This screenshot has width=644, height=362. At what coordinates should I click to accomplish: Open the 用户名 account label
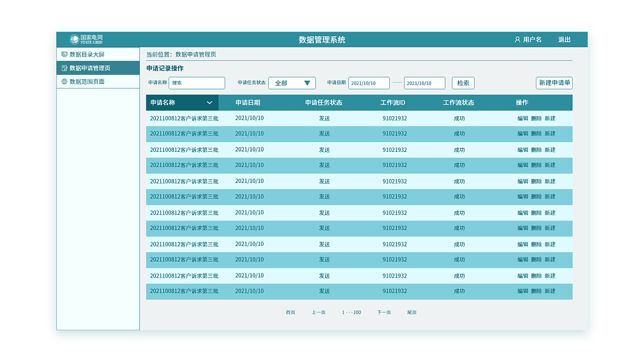(532, 40)
